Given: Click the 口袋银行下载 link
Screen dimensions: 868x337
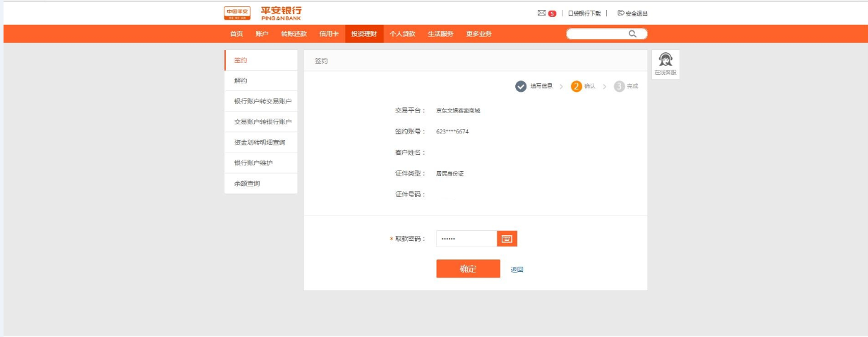Looking at the screenshot, I should pyautogui.click(x=584, y=13).
